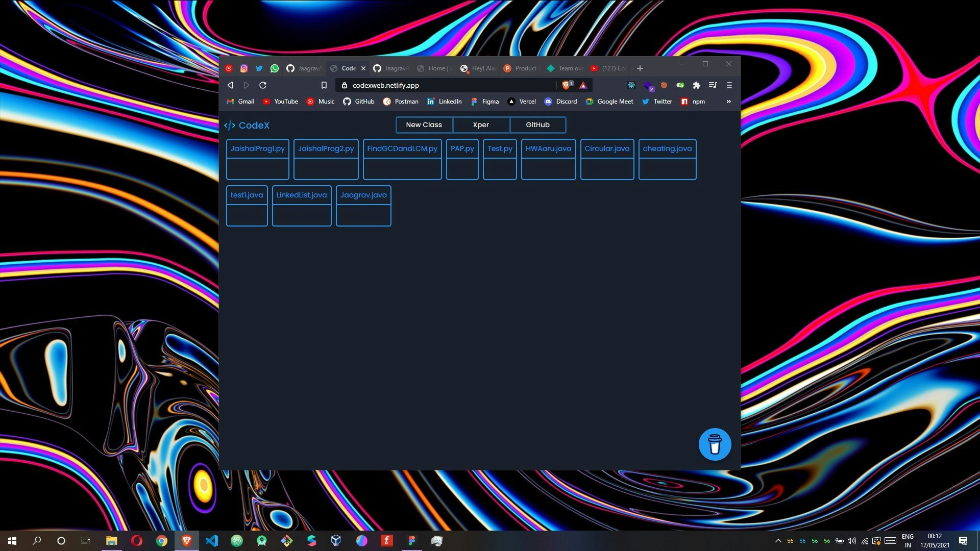Open the React Developer Tools extension
This screenshot has height=551, width=980.
point(631,85)
